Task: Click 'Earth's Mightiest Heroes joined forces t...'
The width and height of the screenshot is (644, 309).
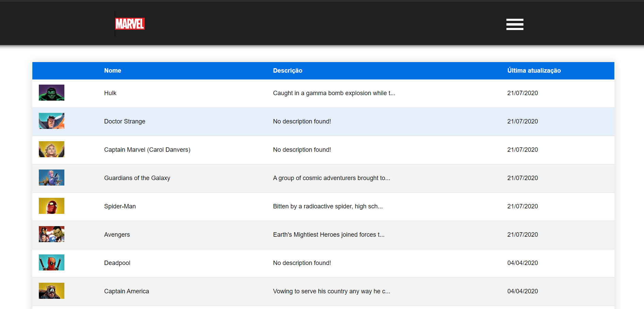Action: (329, 235)
